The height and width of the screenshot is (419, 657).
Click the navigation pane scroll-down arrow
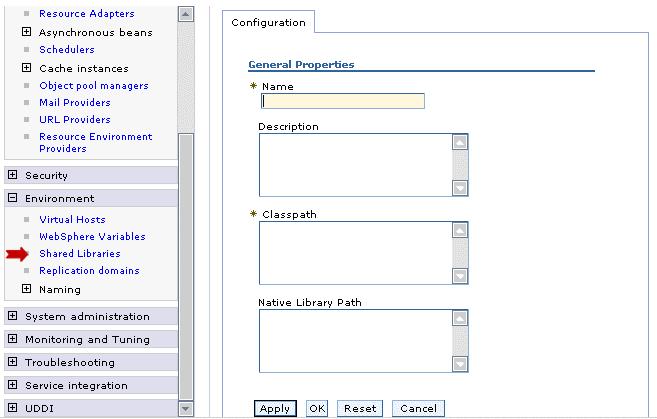[186, 408]
